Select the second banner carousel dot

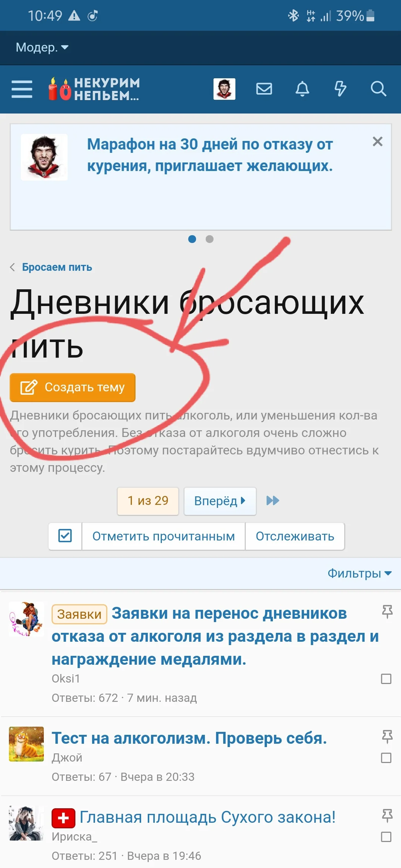pos(209,239)
